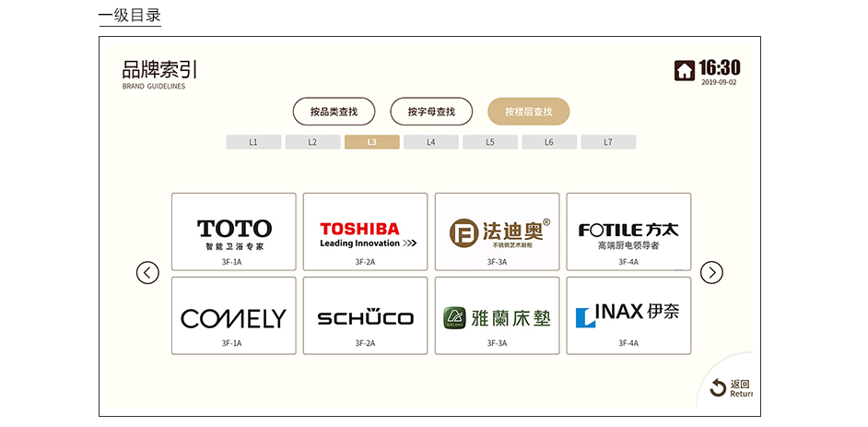Open the INAX 伊奈 brand tile
Screen dimensions: 868x427
pos(628,315)
